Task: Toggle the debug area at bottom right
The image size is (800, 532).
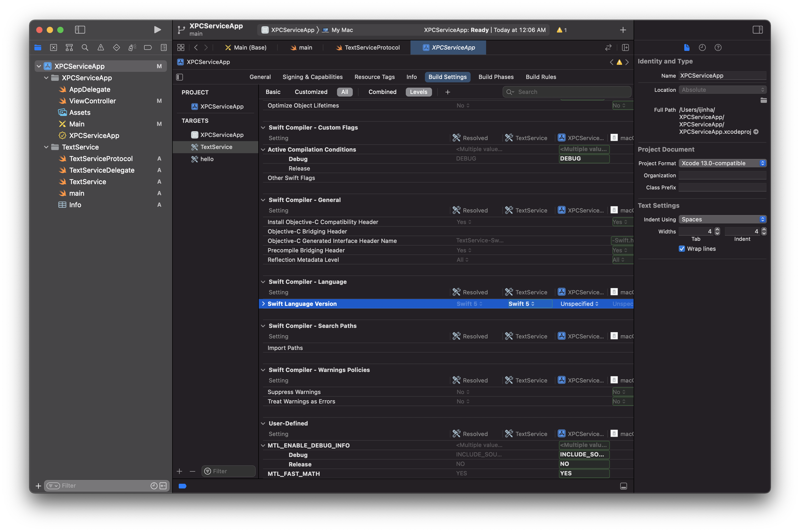Action: click(x=624, y=486)
